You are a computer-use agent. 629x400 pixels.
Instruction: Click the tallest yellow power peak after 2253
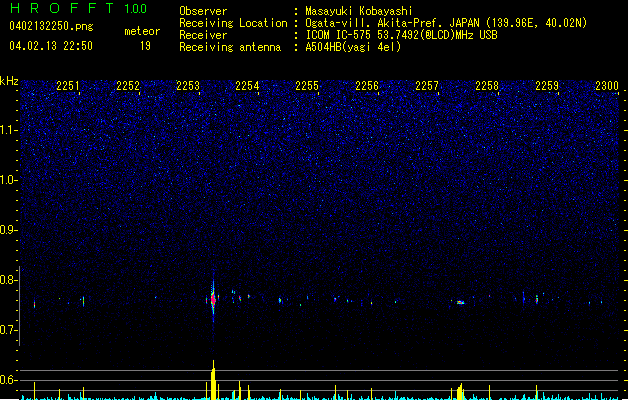[213, 380]
